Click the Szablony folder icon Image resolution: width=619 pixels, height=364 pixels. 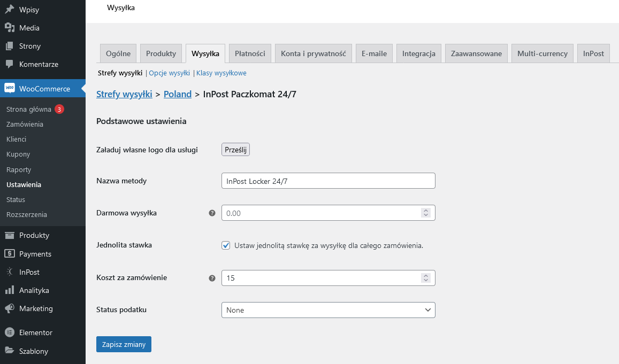[x=10, y=351]
